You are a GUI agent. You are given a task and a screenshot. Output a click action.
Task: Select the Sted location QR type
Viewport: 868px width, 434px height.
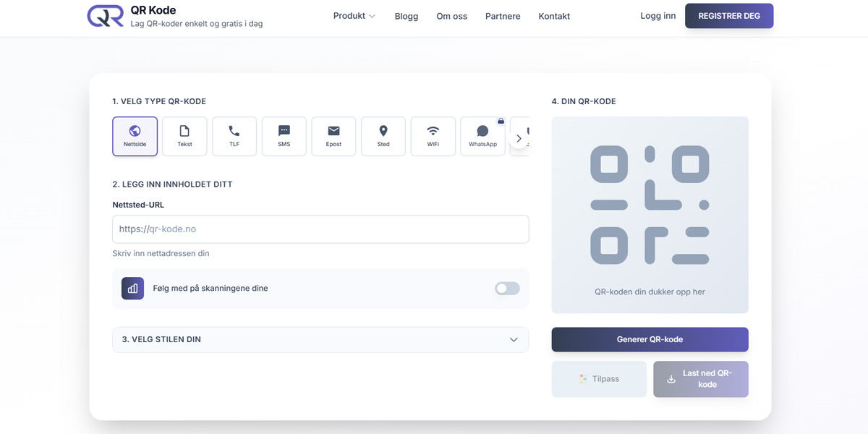click(383, 136)
